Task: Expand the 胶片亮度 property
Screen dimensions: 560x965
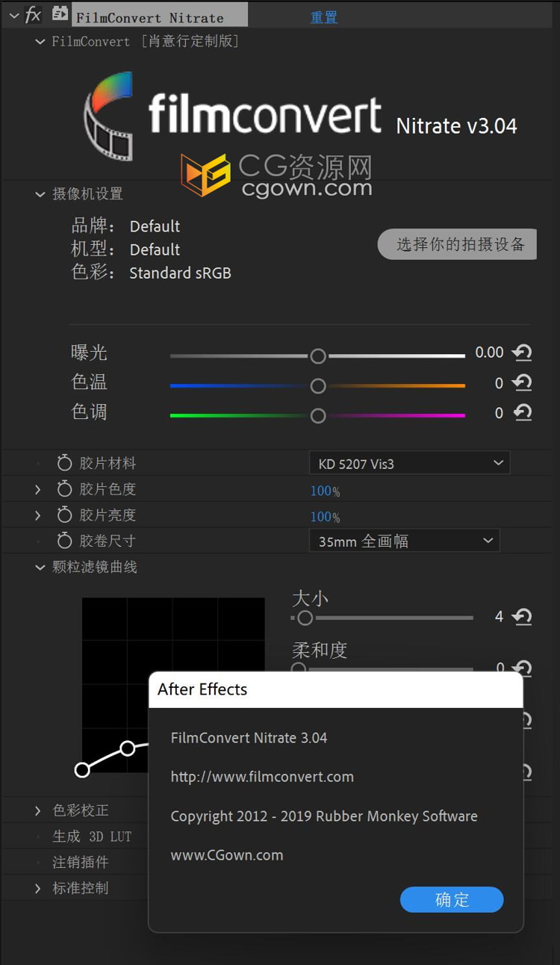Action: point(38,515)
